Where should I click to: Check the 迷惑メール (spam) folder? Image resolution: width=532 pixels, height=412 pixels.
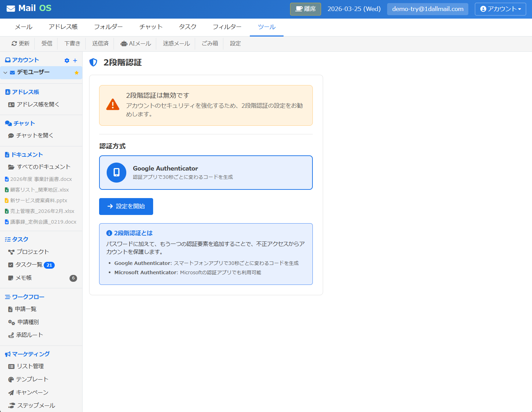tap(175, 43)
